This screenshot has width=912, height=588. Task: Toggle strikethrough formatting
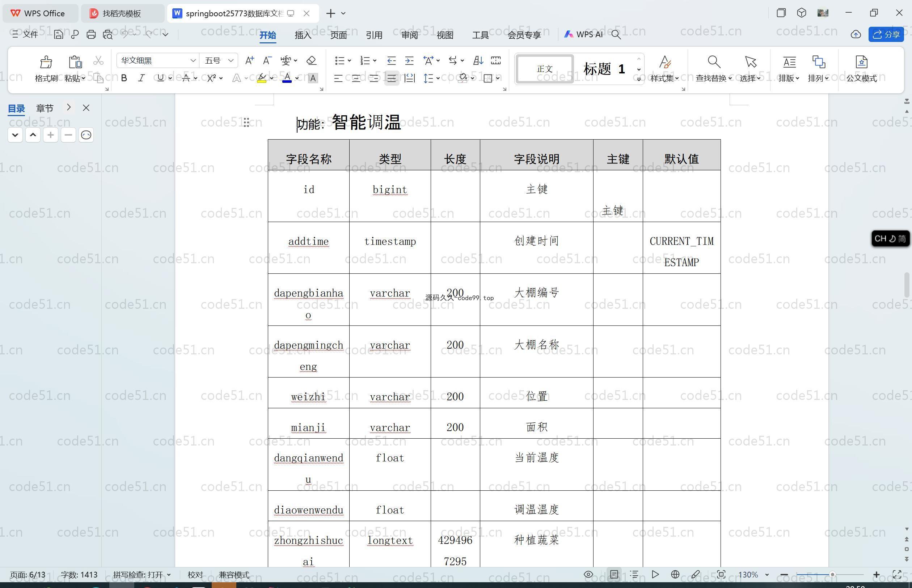click(186, 78)
